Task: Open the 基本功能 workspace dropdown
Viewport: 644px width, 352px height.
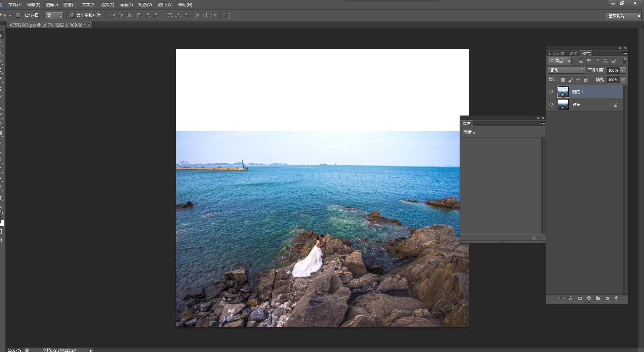Action: 624,16
